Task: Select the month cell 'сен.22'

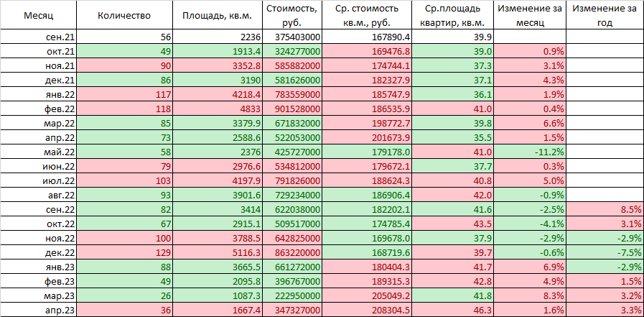Action: click(39, 210)
